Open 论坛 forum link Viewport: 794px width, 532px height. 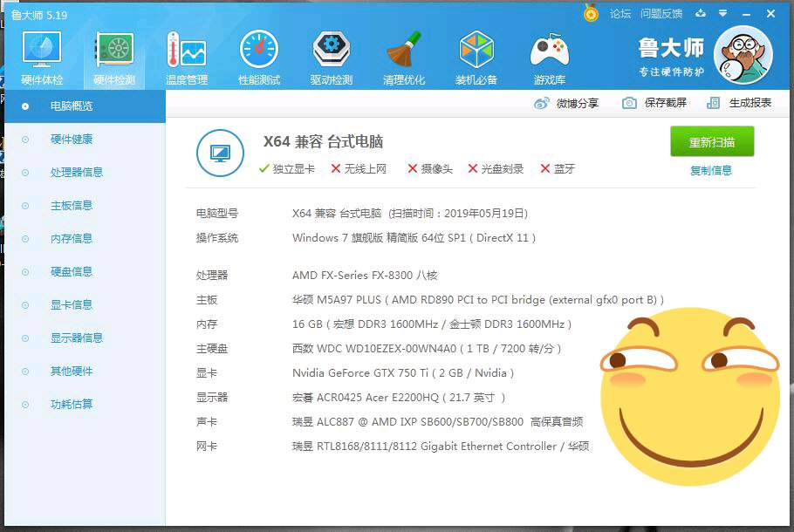click(619, 14)
